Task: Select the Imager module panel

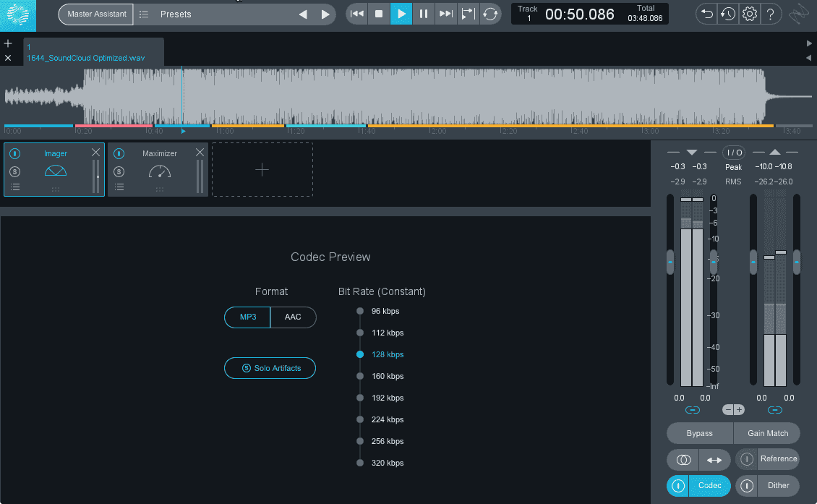Action: pyautogui.click(x=54, y=169)
